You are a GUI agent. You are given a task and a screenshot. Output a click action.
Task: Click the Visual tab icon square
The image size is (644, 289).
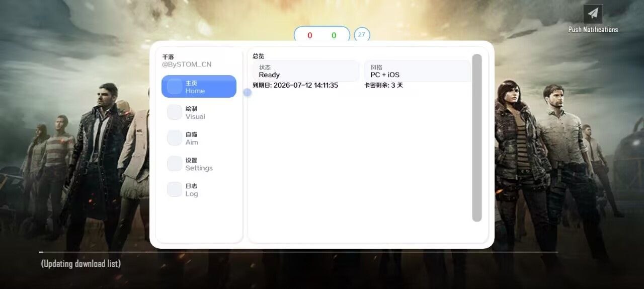pyautogui.click(x=175, y=112)
